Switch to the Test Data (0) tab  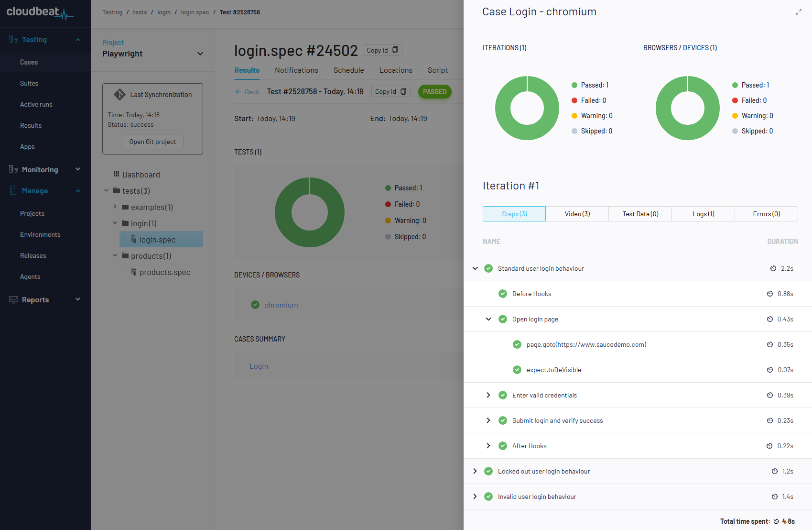coord(640,214)
